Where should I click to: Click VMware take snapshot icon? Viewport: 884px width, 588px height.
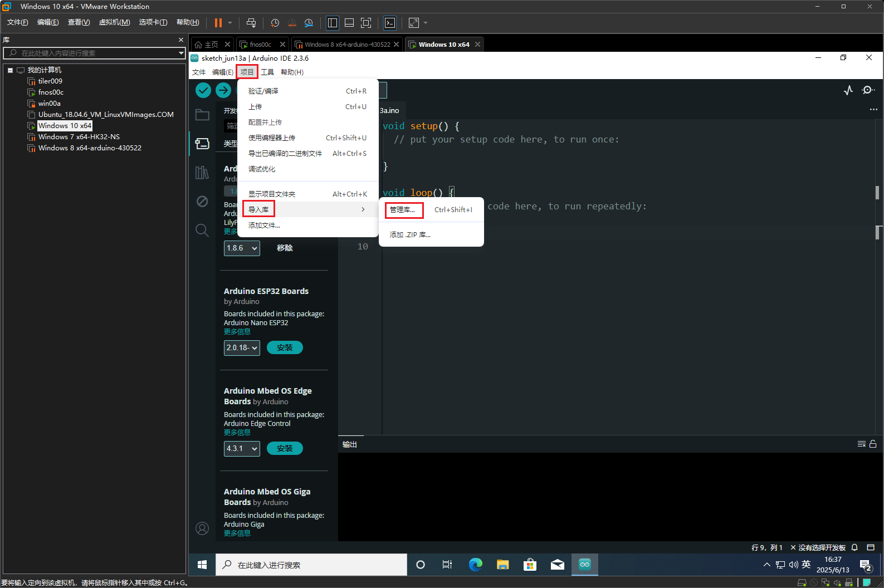click(x=275, y=23)
